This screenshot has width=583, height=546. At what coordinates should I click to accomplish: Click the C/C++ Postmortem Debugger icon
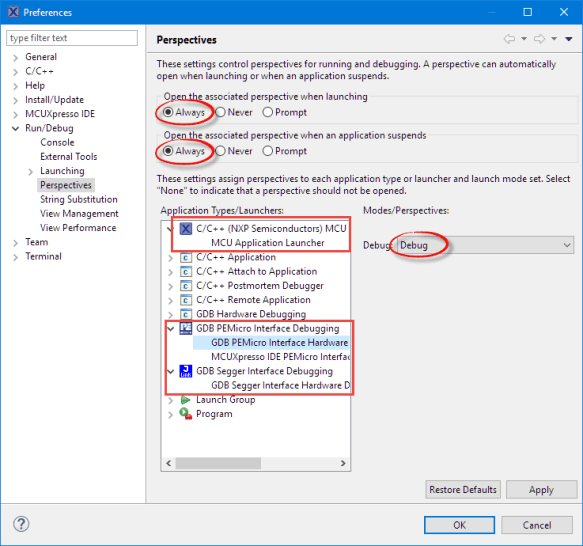coord(186,286)
